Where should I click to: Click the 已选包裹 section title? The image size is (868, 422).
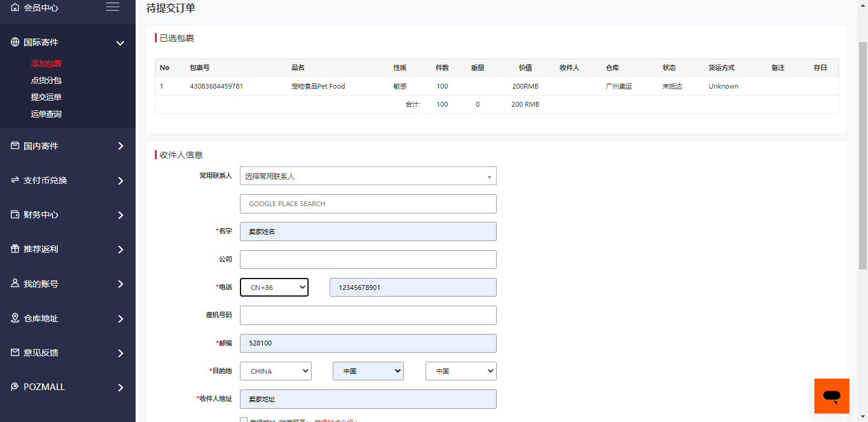[x=177, y=38]
